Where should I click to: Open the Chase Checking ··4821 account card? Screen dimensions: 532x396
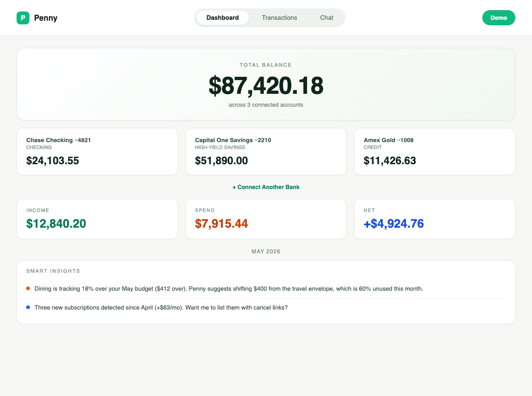pos(97,152)
